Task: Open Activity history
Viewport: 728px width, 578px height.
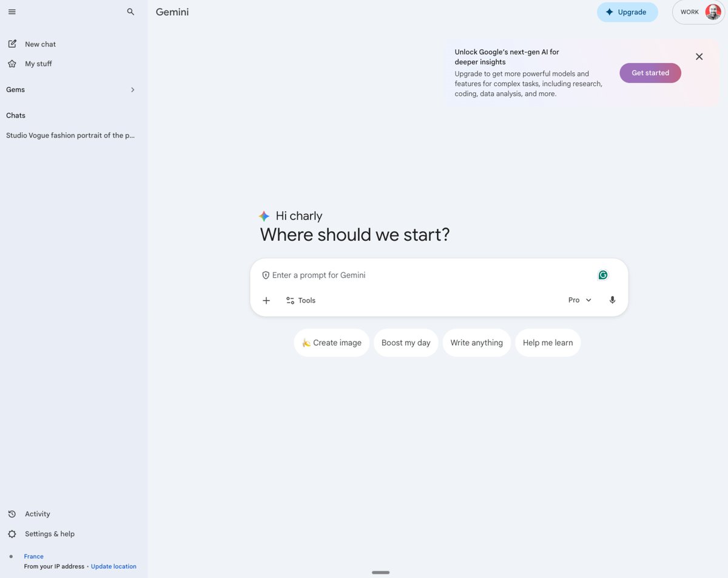Action: [x=29, y=514]
